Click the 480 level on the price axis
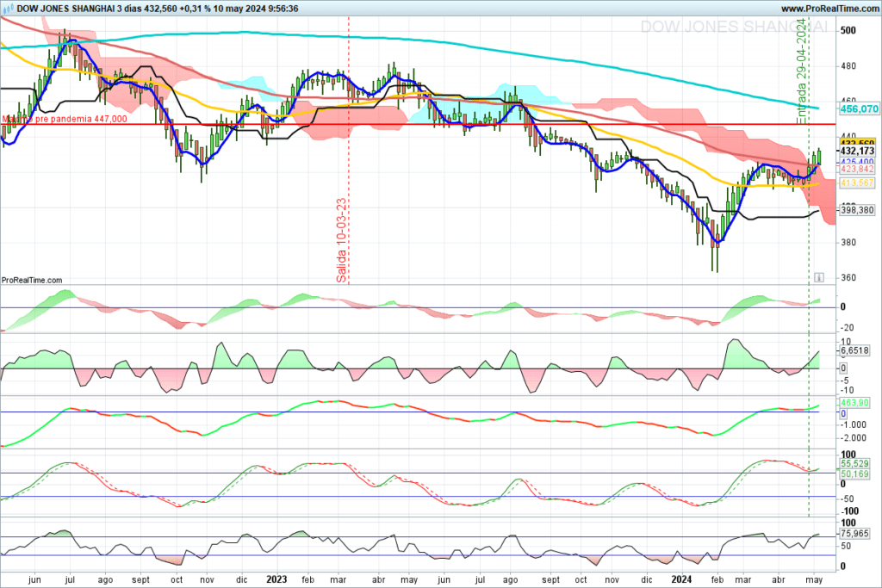 pos(848,65)
